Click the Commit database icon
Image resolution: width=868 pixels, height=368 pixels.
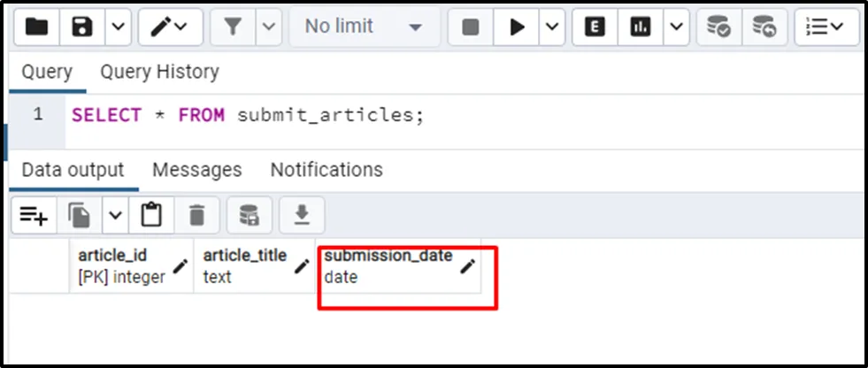point(718,27)
